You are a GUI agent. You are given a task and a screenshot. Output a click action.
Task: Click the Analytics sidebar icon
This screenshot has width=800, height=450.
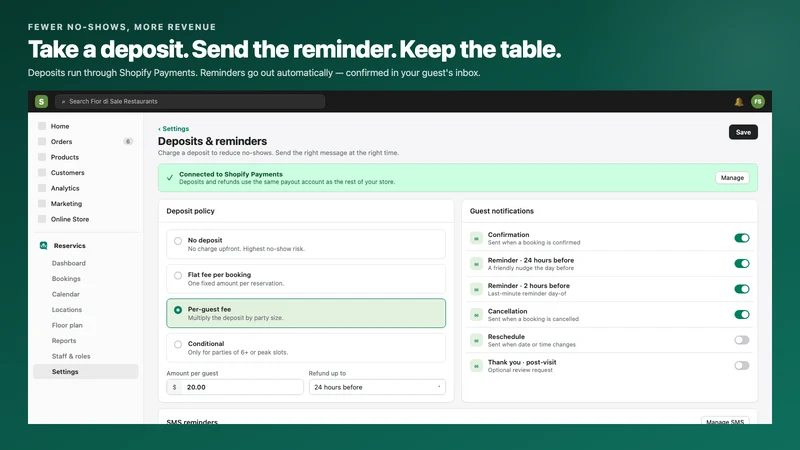point(42,188)
